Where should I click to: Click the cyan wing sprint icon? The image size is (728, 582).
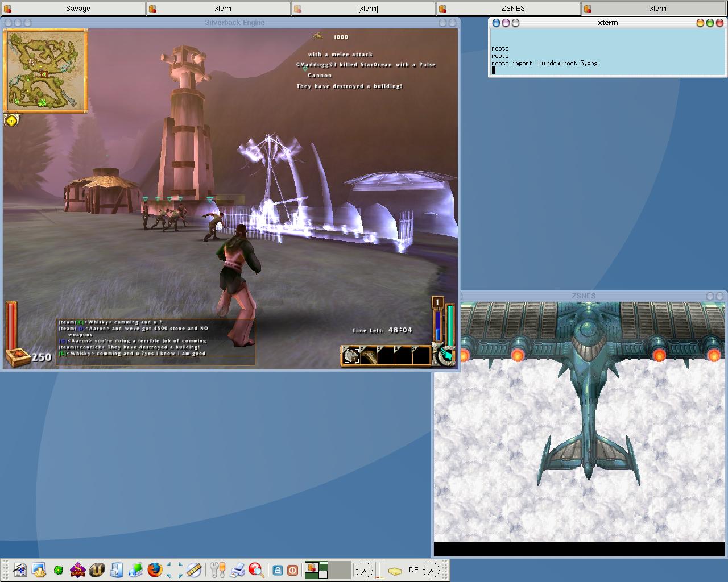click(446, 355)
